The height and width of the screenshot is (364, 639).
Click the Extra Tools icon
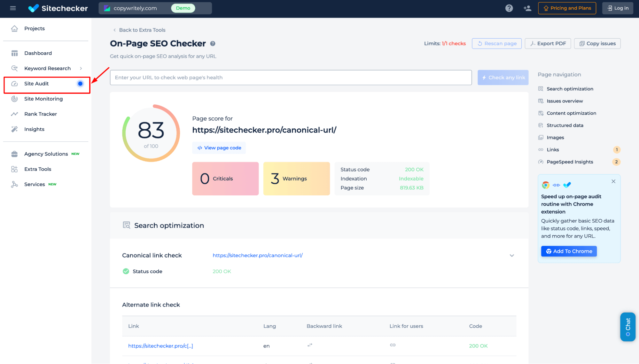(14, 169)
